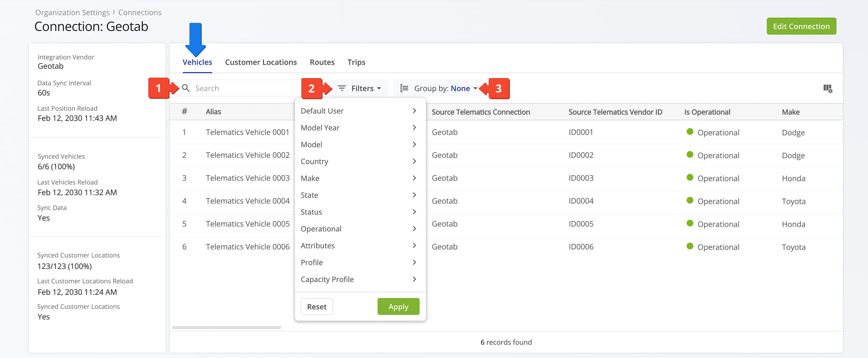Open the Attributes filter submenu
The image size is (868, 358).
point(360,246)
